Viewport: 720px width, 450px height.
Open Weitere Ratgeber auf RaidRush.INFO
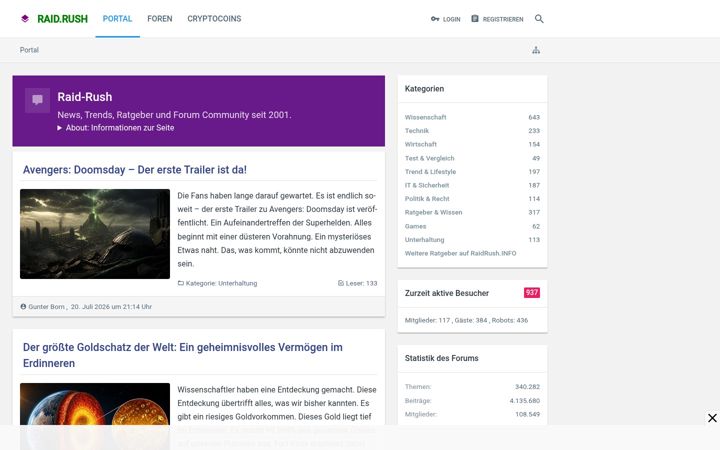(x=460, y=253)
